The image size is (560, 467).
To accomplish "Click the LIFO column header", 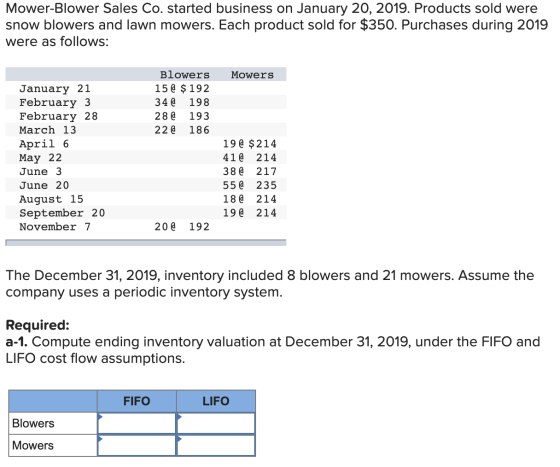I will click(x=216, y=401).
